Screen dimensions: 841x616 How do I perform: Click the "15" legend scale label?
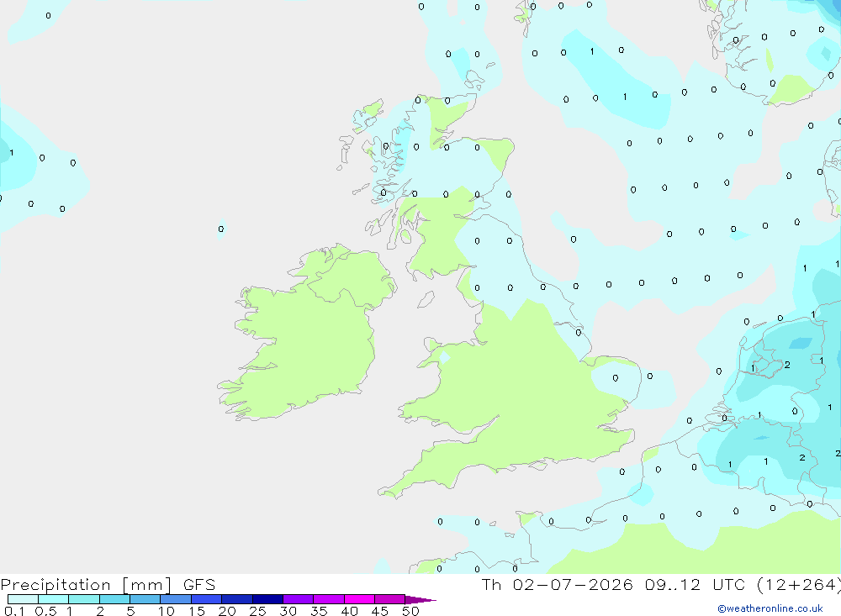[x=197, y=611]
